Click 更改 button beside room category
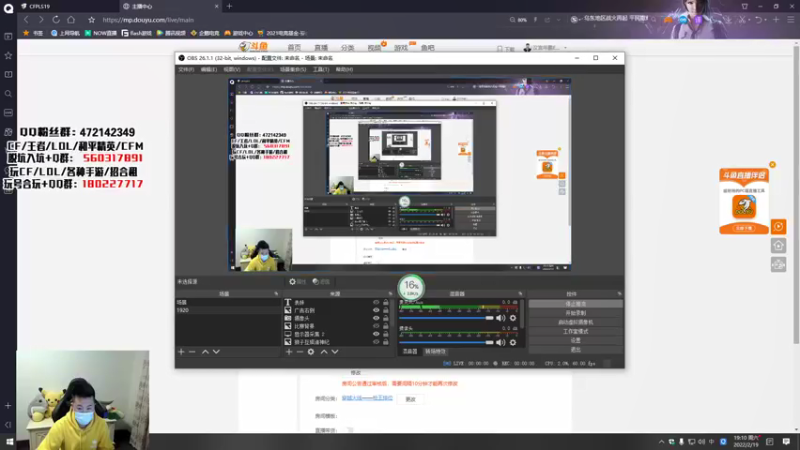800x450 pixels. [x=411, y=399]
